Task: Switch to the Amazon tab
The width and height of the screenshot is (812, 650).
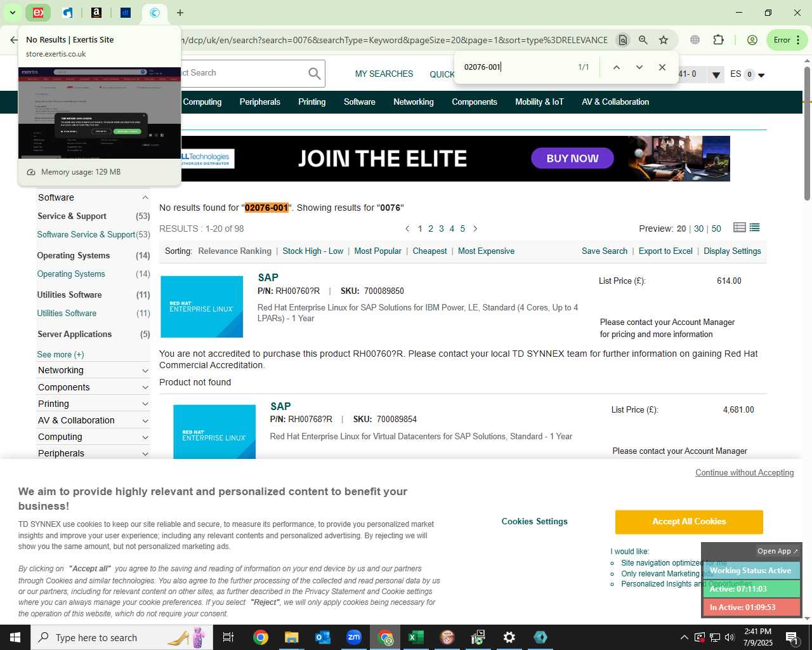Action: [96, 13]
